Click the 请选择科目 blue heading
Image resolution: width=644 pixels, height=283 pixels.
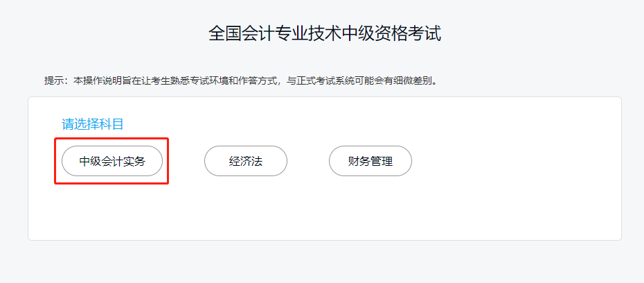click(x=92, y=123)
